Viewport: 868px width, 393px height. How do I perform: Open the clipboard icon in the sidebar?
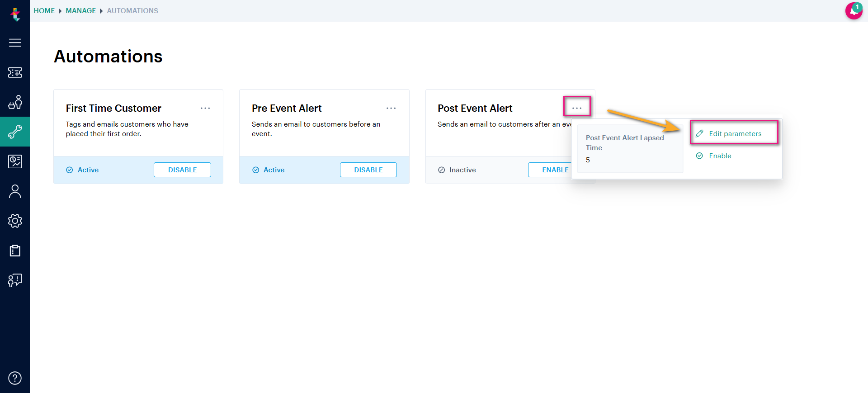[15, 251]
